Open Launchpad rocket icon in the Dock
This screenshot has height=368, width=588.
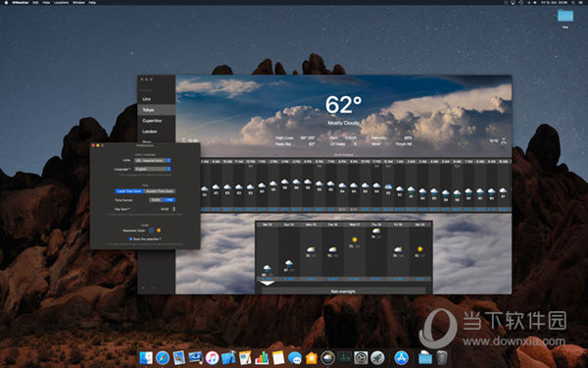tap(377, 357)
